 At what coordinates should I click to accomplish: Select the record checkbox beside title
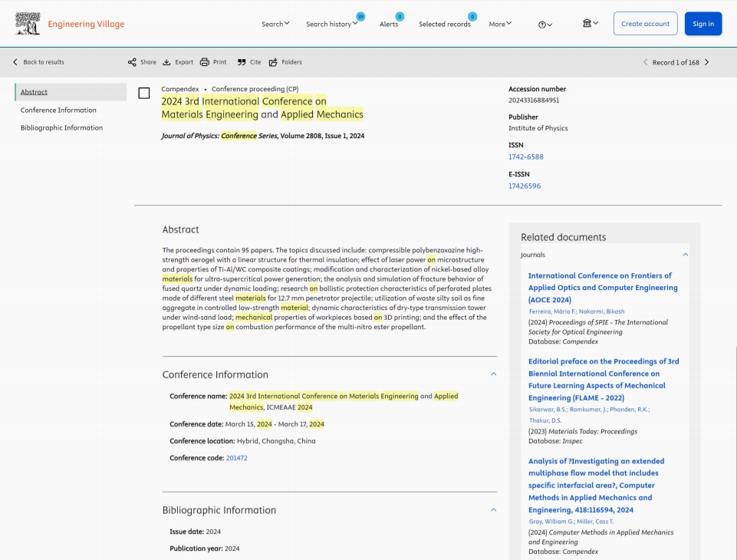click(x=144, y=93)
